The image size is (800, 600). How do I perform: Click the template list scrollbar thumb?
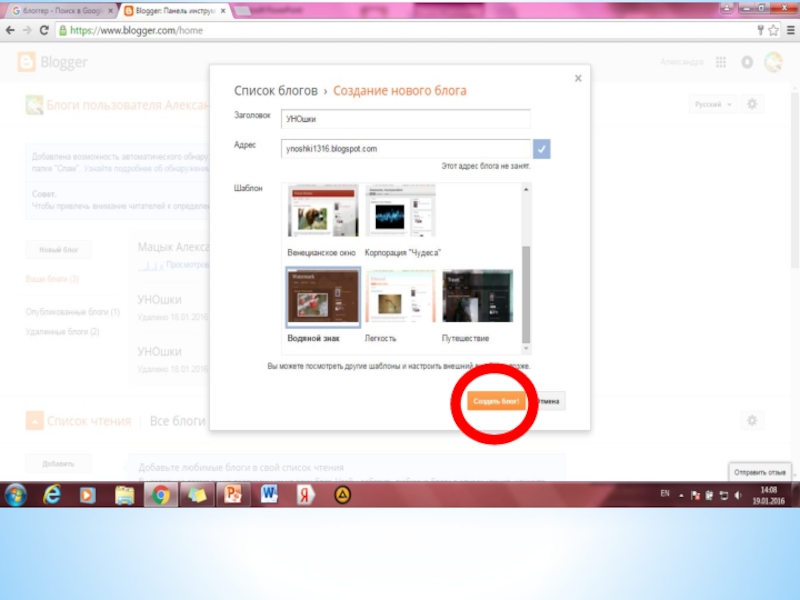[x=526, y=294]
